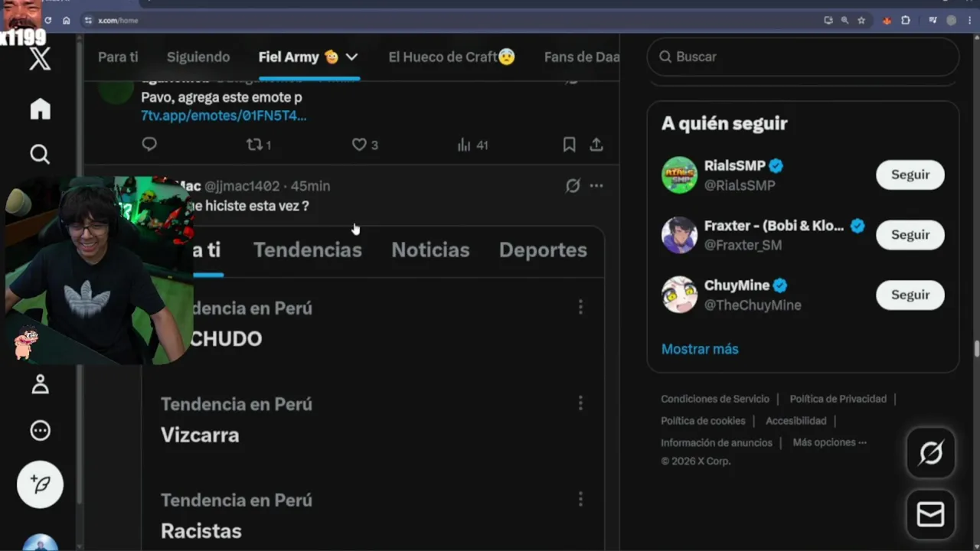This screenshot has height=551, width=980.
Task: Reload the page in the browser toolbar
Action: coord(48,21)
